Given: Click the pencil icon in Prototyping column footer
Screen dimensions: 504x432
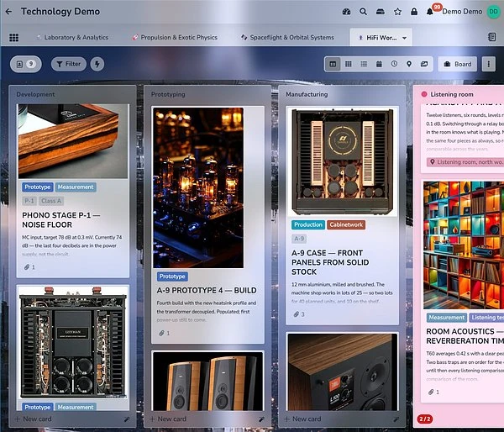Looking at the screenshot, I should point(261,419).
